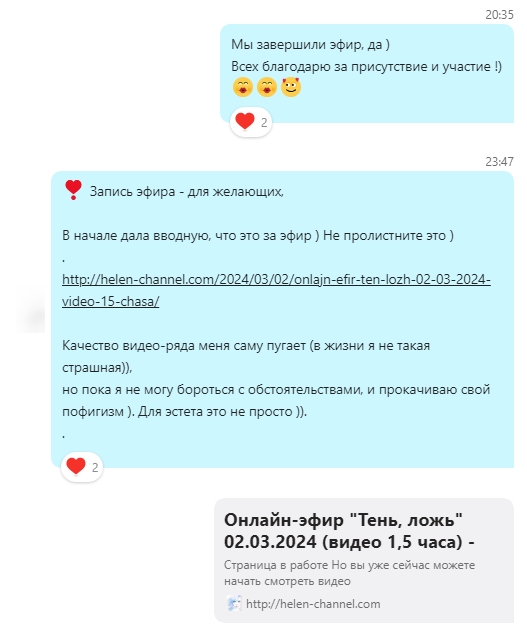Open reaction count on the 23:47 message

pos(95,468)
